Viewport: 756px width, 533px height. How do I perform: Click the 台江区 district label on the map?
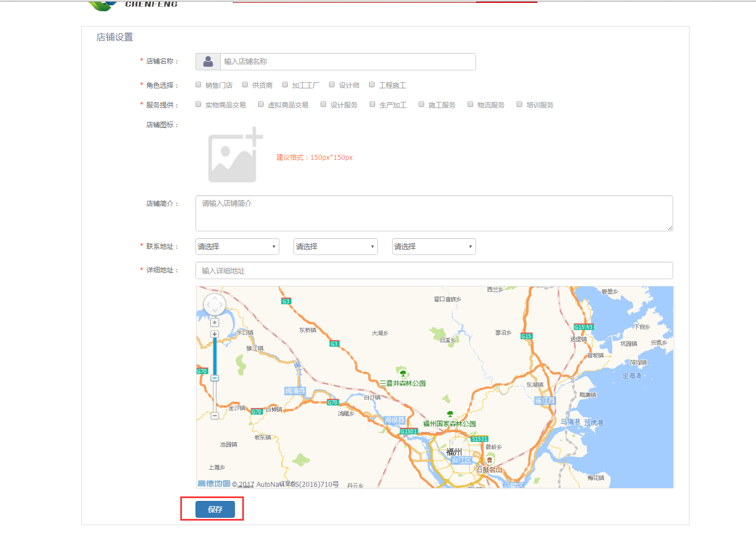coord(461,460)
